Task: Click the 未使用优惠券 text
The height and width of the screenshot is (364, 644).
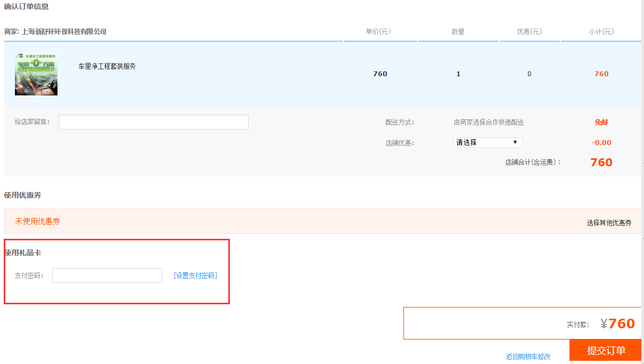Action: [x=37, y=221]
